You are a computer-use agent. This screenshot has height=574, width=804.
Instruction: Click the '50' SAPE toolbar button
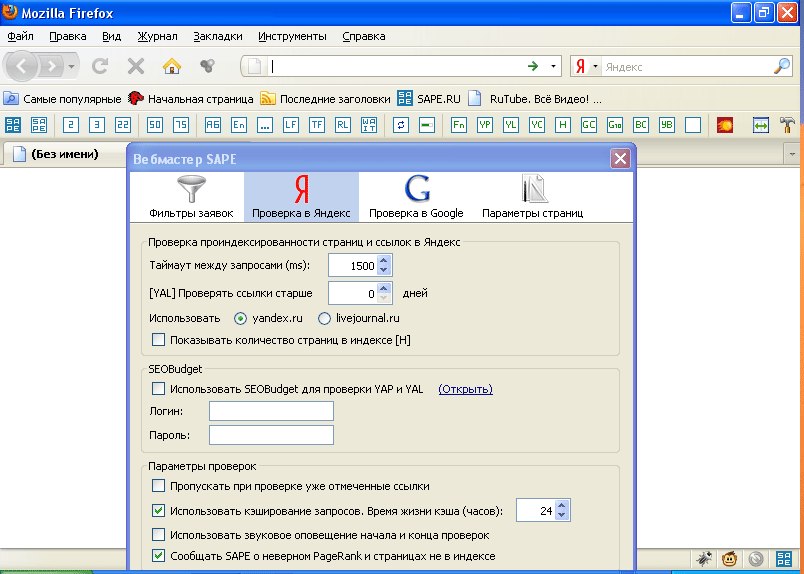pyautogui.click(x=155, y=125)
